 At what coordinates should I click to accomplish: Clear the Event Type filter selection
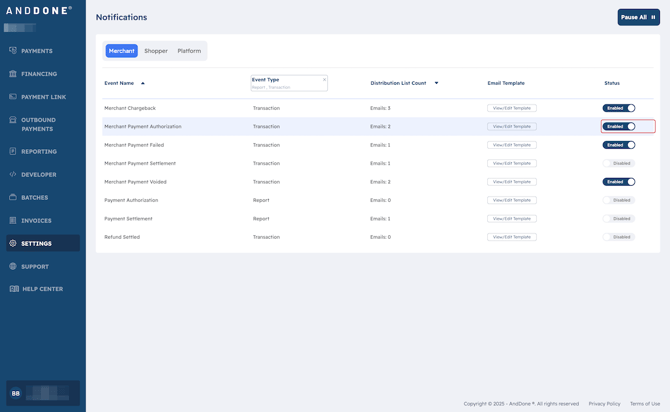[x=324, y=79]
